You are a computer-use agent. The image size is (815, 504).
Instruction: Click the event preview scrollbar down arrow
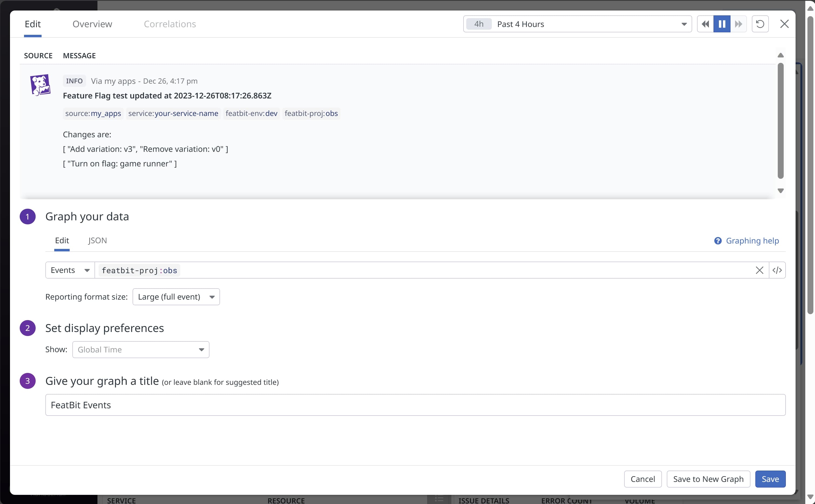(780, 191)
